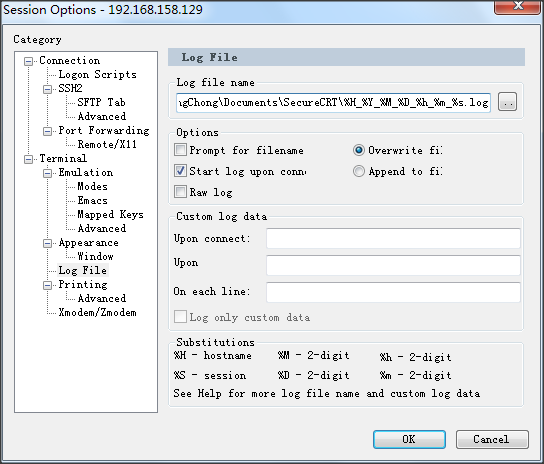The image size is (544, 464).
Task: Click the %D - 2-digit substitution text
Action: click(313, 375)
